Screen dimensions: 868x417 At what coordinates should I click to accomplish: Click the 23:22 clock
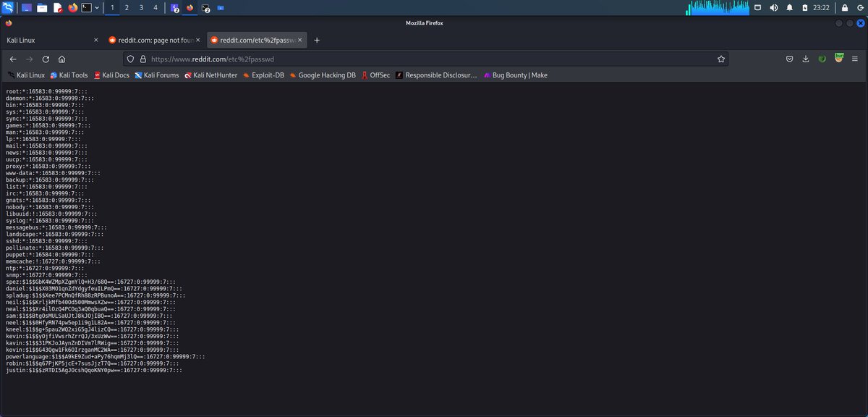tap(821, 8)
